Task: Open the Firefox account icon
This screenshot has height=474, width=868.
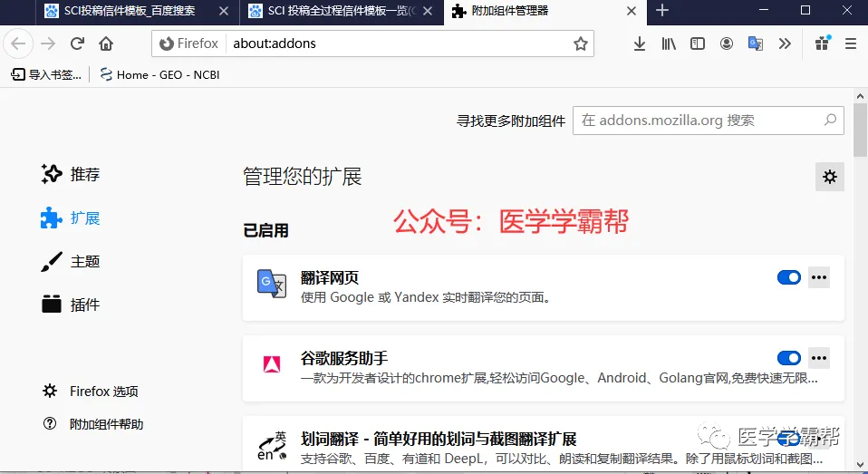Action: [x=727, y=44]
